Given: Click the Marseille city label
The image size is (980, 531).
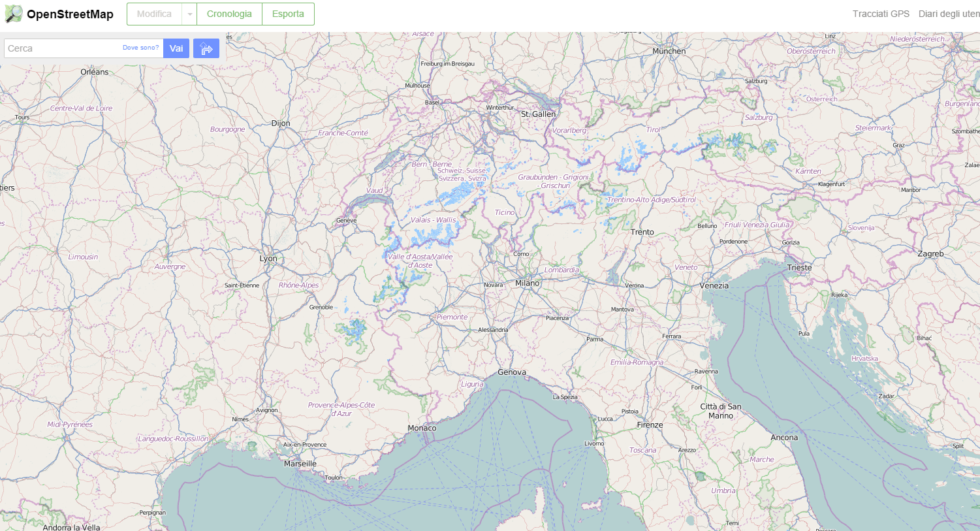Looking at the screenshot, I should [300, 464].
